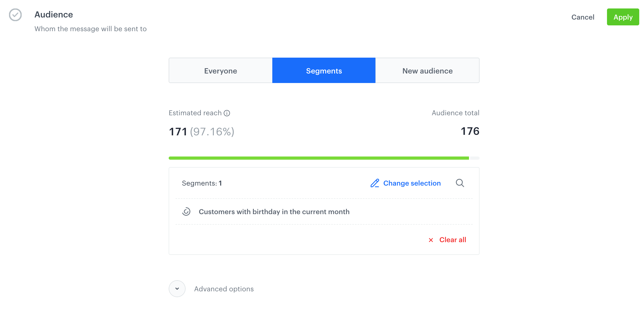
Task: Switch to the New audience tab
Action: 427,71
